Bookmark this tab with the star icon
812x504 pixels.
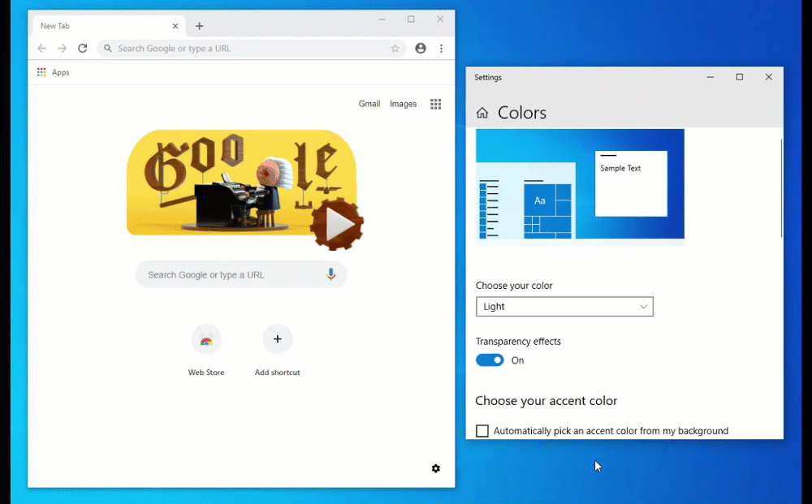(x=395, y=48)
